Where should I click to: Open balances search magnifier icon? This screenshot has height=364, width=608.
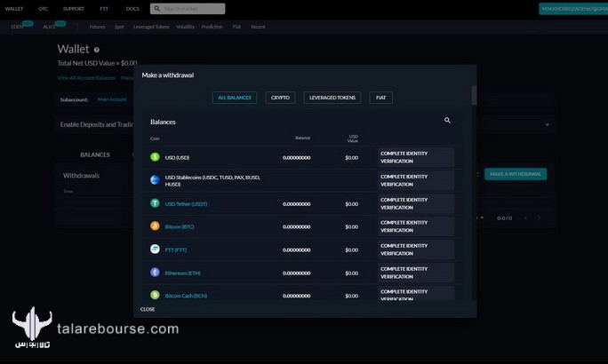(447, 121)
